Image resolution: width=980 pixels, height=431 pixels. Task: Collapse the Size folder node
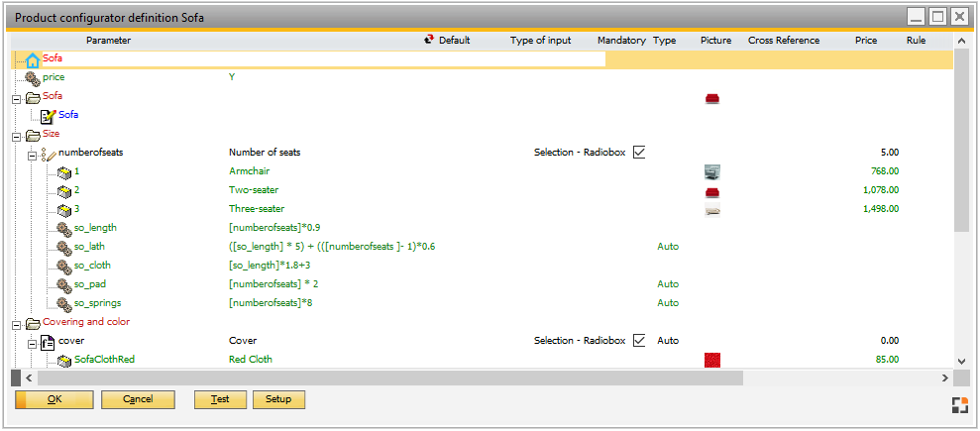point(16,135)
